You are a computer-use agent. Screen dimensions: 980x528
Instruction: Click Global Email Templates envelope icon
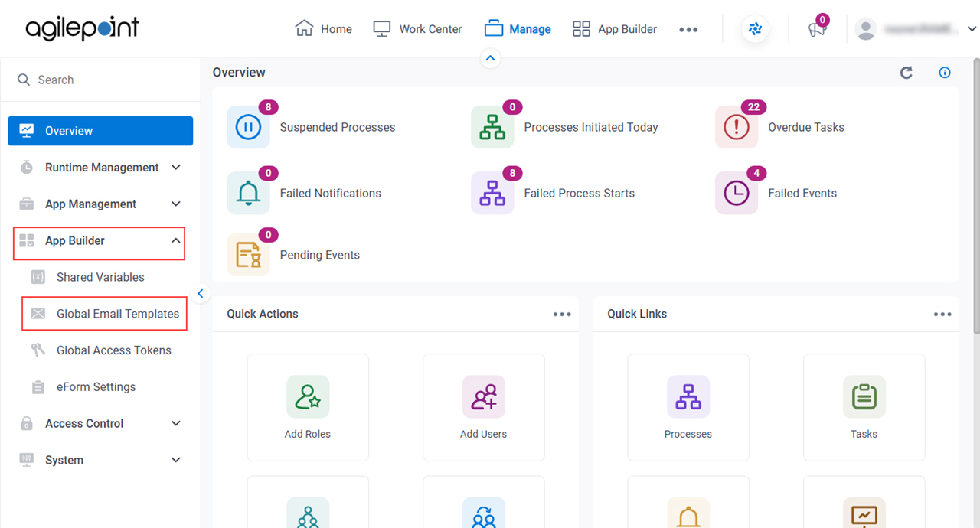(38, 314)
